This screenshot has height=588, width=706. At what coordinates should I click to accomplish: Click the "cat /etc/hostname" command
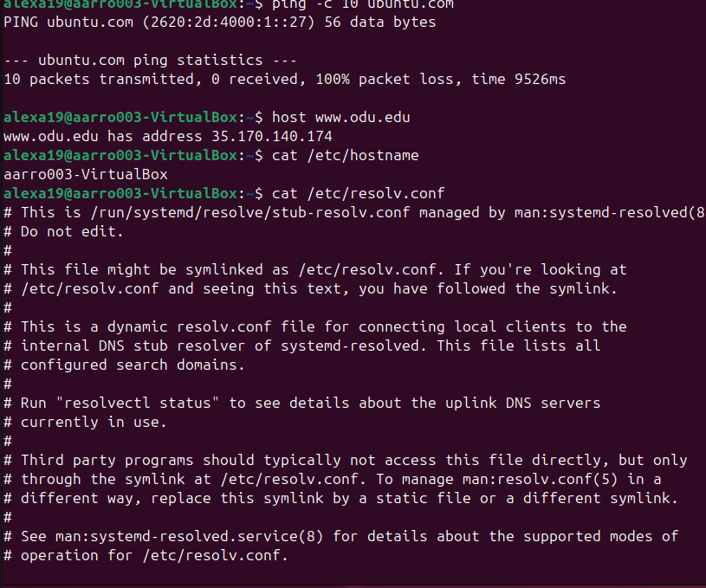pyautogui.click(x=345, y=155)
